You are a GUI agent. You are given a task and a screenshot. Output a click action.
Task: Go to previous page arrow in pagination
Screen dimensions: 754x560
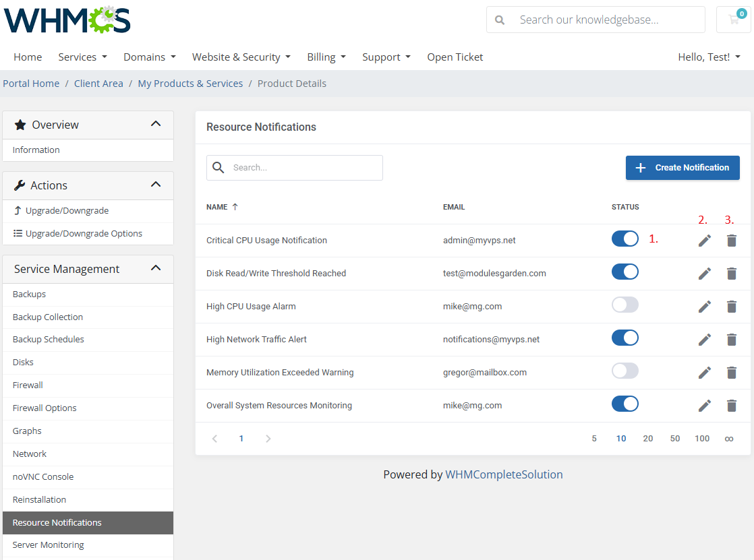[215, 439]
